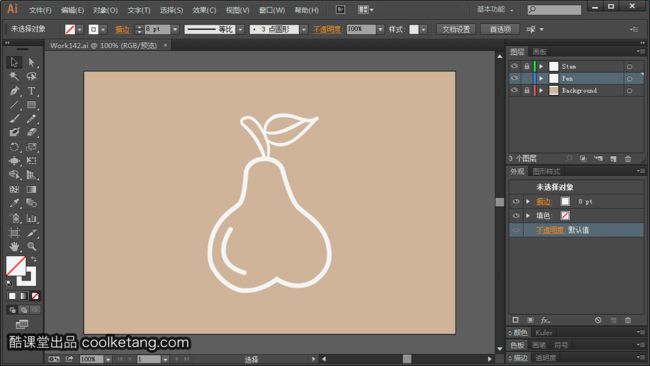Hide the Background layer

coord(514,90)
